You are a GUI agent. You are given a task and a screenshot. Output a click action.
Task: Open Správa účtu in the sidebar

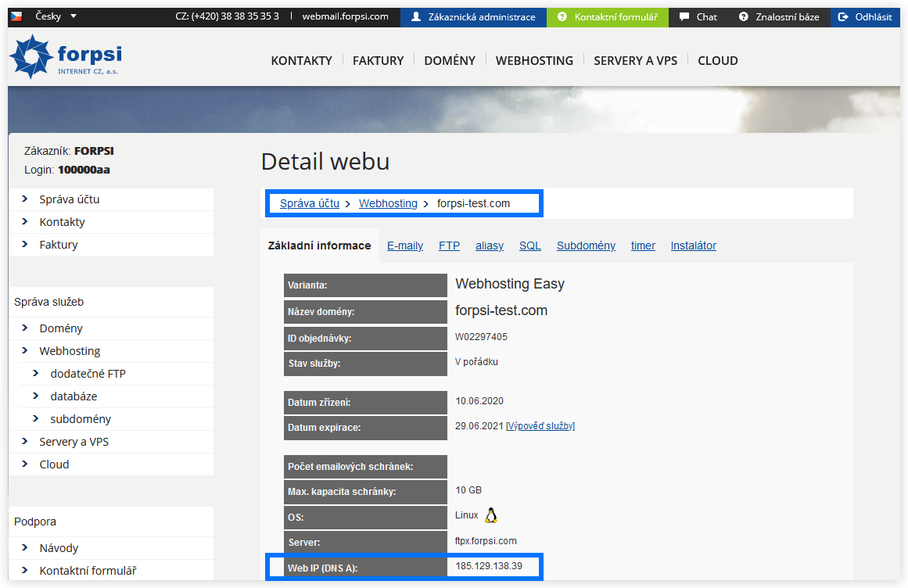click(x=70, y=199)
